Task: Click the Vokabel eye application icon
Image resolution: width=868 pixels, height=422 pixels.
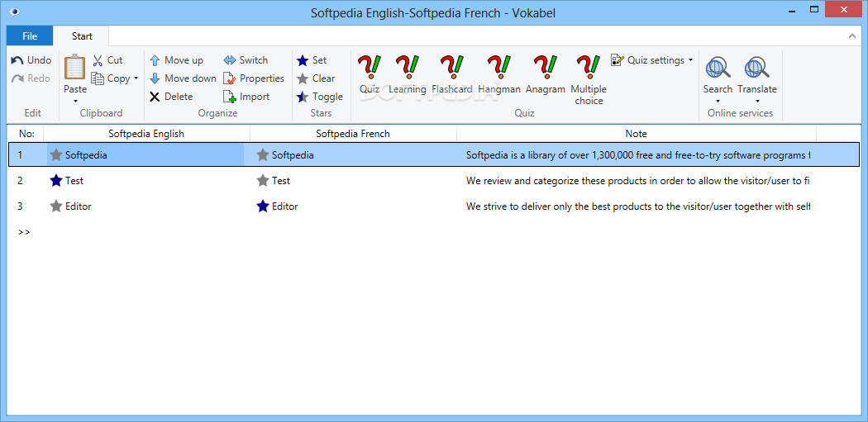Action: point(14,12)
